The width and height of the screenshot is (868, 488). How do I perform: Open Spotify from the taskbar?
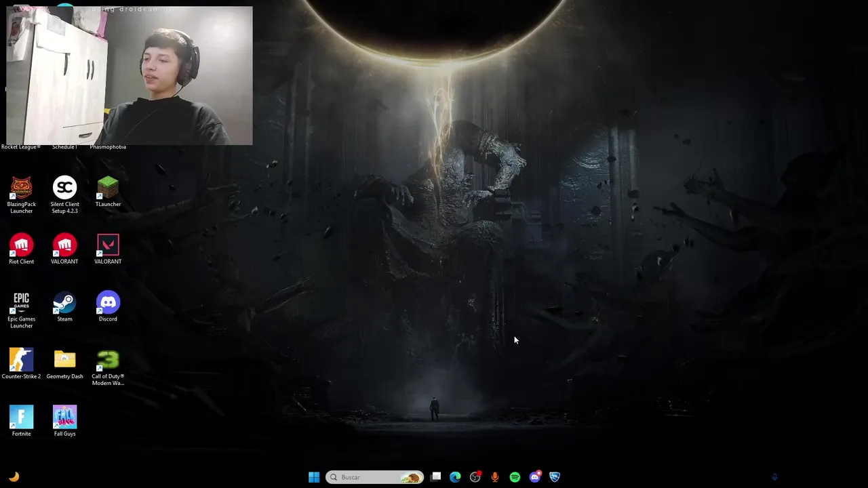(515, 477)
